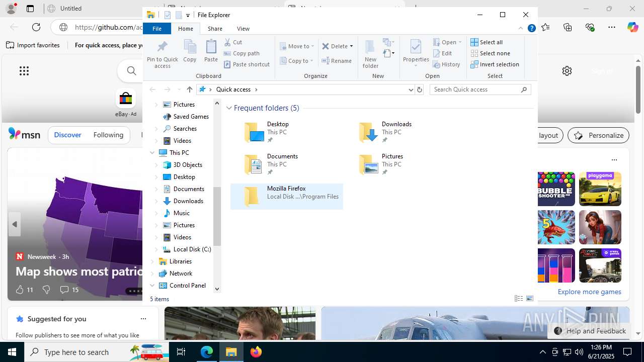This screenshot has height=362, width=644.
Task: Click the History ribbon button
Action: [447, 64]
